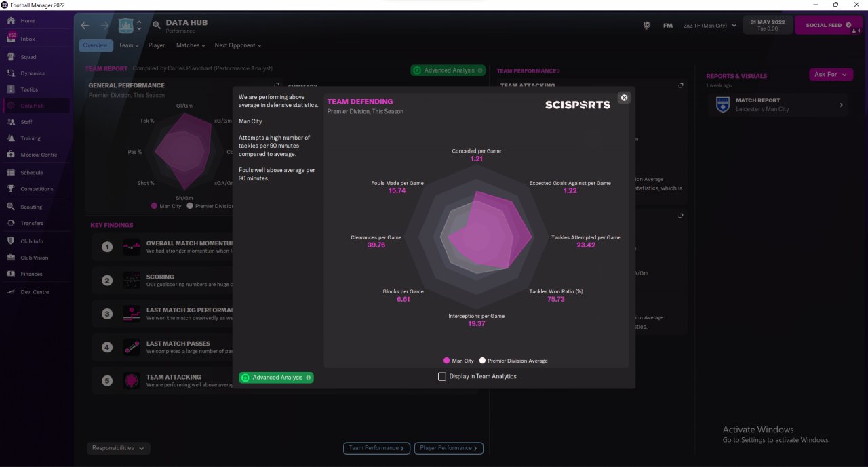This screenshot has height=467, width=868.
Task: Click the SciSports logo
Action: point(578,104)
